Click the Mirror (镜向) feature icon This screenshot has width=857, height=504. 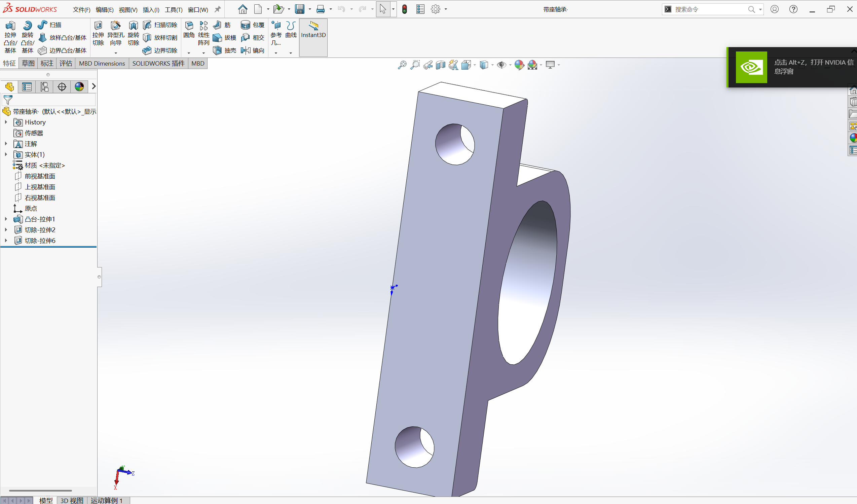coord(252,50)
